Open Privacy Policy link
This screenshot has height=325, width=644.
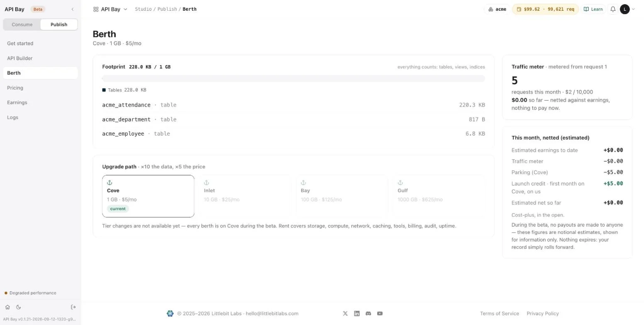[543, 313]
